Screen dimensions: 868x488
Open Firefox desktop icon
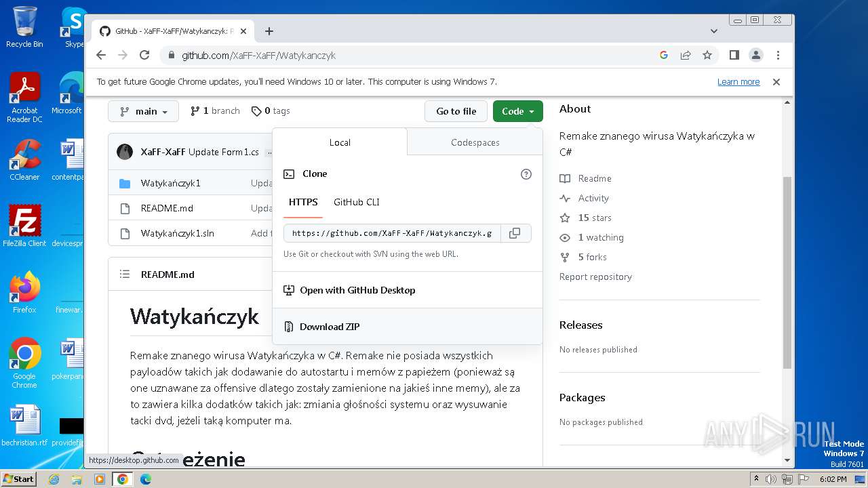tap(24, 293)
